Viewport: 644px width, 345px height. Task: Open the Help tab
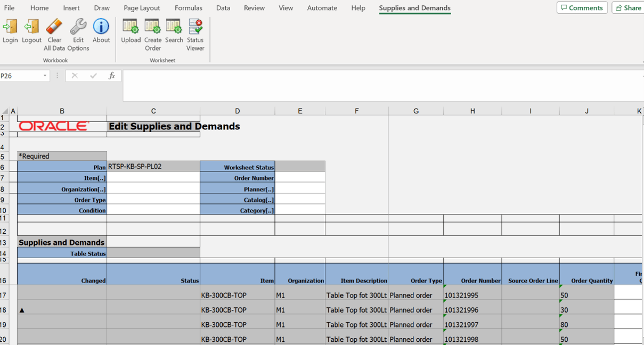click(x=358, y=8)
